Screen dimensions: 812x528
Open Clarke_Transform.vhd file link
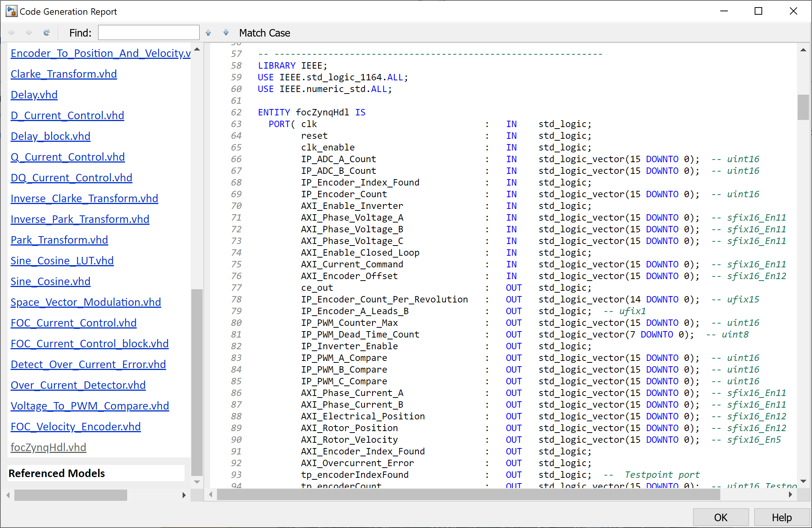point(63,74)
